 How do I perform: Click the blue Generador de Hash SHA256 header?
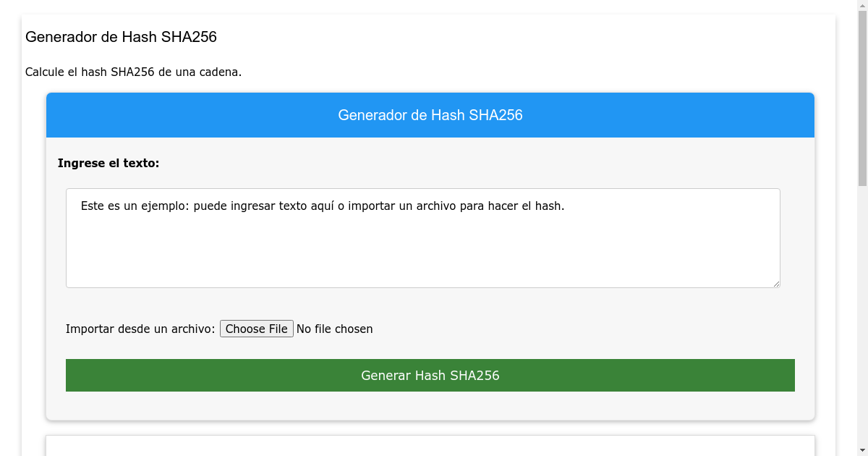tap(430, 114)
